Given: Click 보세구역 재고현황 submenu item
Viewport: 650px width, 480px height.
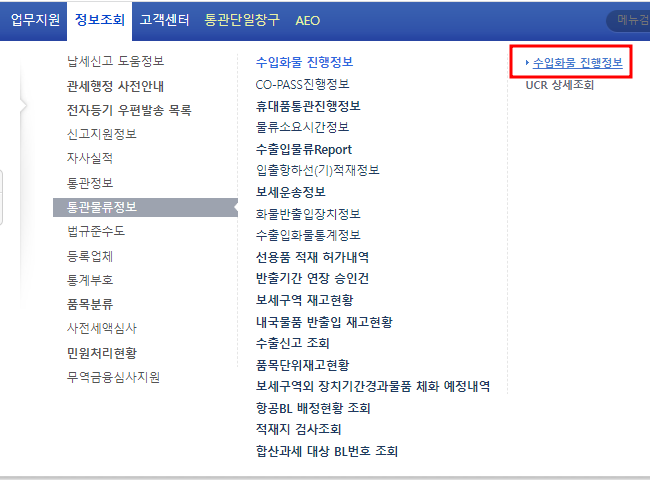Looking at the screenshot, I should coord(305,300).
